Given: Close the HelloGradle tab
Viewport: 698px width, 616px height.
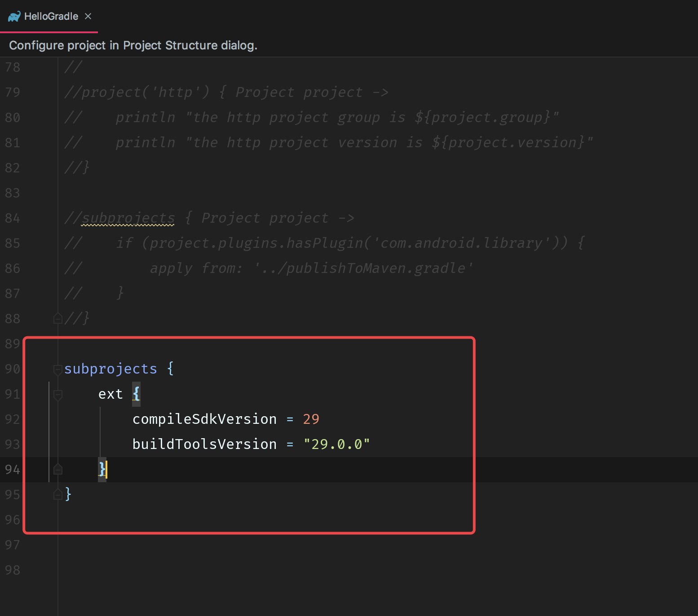Looking at the screenshot, I should pos(88,16).
